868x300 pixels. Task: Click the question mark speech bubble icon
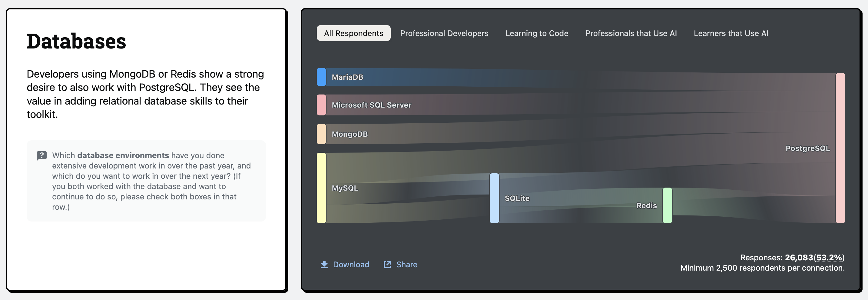point(41,156)
